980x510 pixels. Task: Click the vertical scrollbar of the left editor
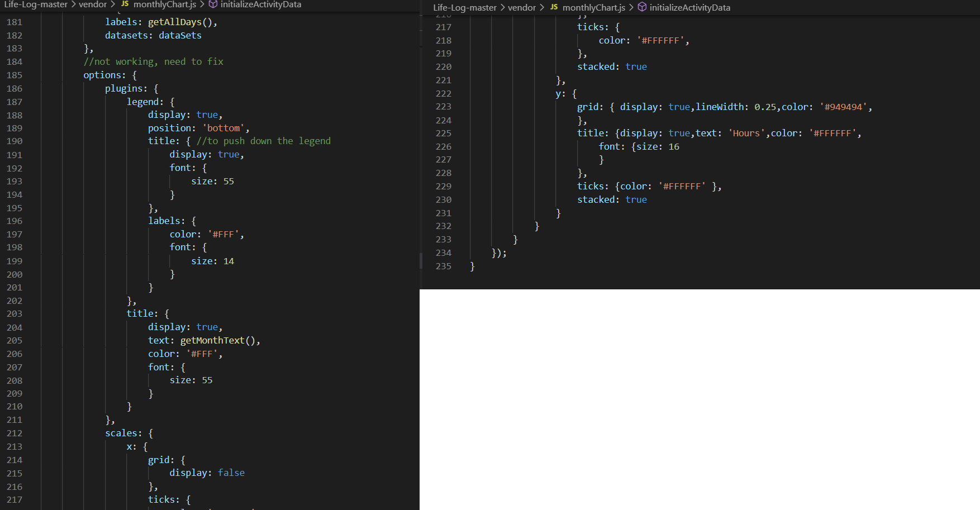coord(420,260)
